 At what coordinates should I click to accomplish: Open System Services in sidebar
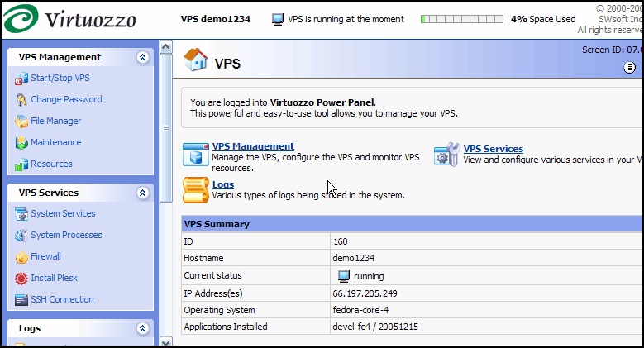point(63,213)
